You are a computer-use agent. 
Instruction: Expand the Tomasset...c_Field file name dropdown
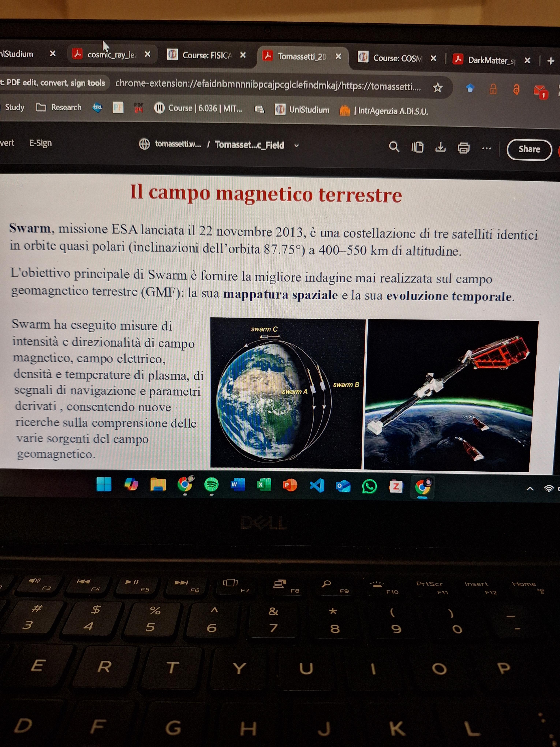[296, 146]
